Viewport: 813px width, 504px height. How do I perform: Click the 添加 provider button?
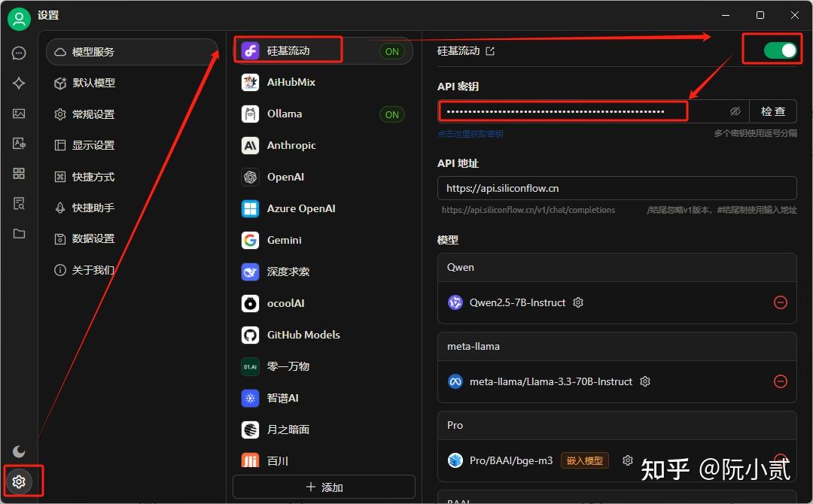(324, 487)
